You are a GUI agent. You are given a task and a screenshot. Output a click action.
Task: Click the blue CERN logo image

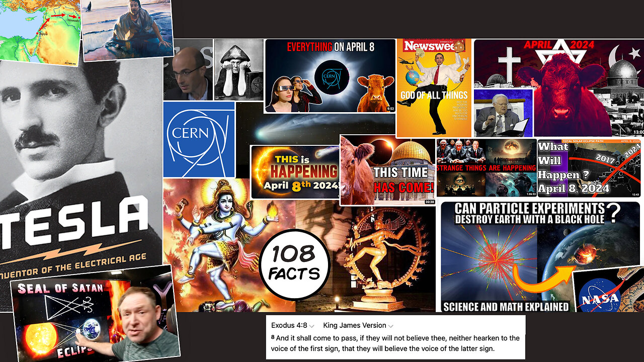pos(199,140)
